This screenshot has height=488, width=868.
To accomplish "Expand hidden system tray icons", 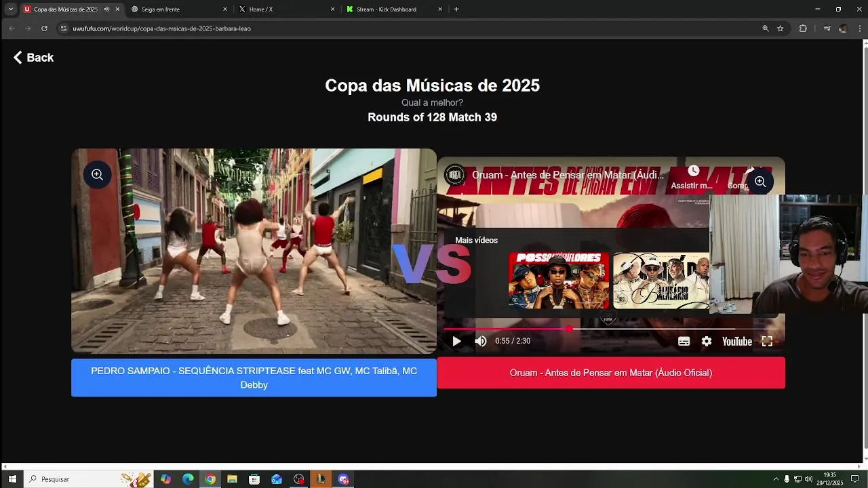I will point(776,479).
